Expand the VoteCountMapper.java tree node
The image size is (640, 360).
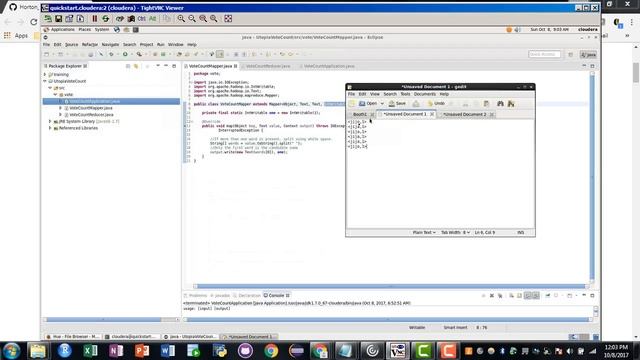61,108
